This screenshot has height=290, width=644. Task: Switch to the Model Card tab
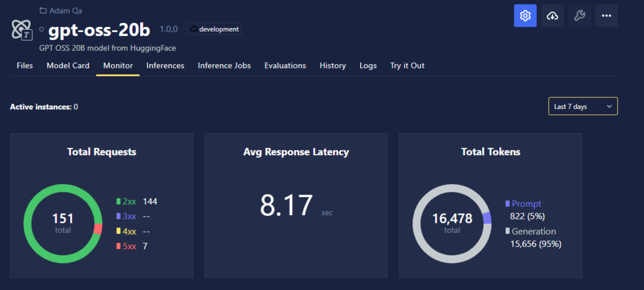[68, 66]
